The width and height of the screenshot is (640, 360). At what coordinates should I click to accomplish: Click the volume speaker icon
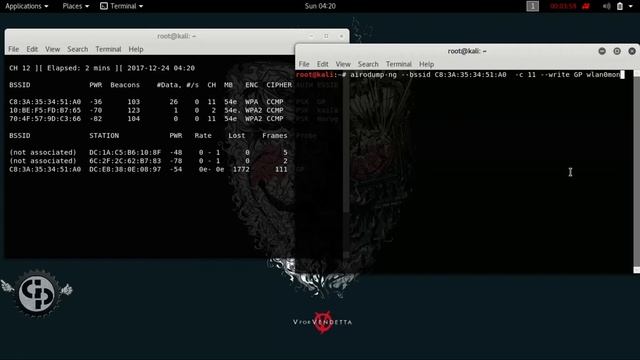[607, 6]
